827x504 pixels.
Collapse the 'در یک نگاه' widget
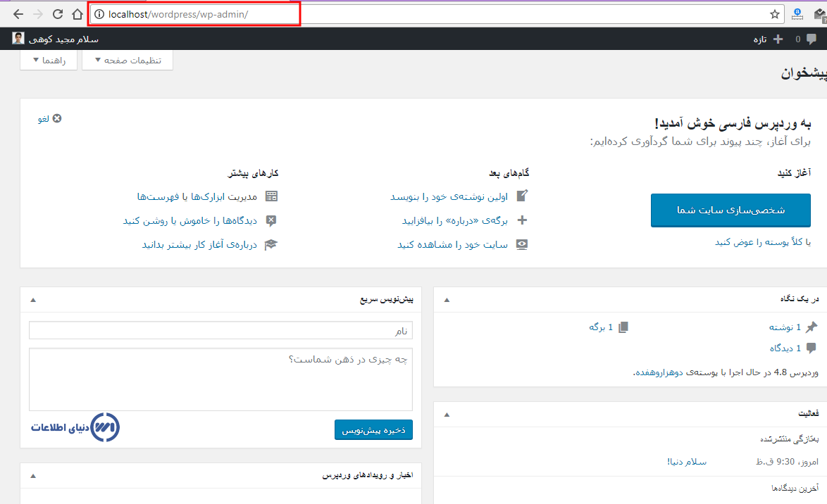coord(445,300)
